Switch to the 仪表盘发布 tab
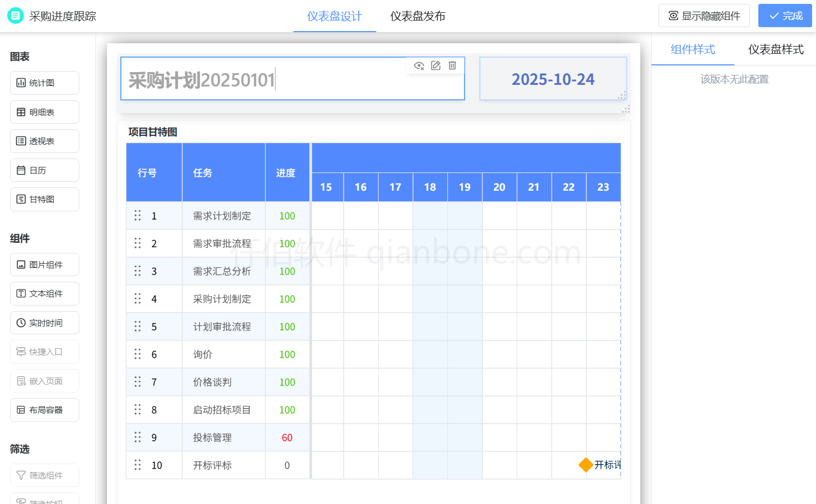 coord(417,16)
